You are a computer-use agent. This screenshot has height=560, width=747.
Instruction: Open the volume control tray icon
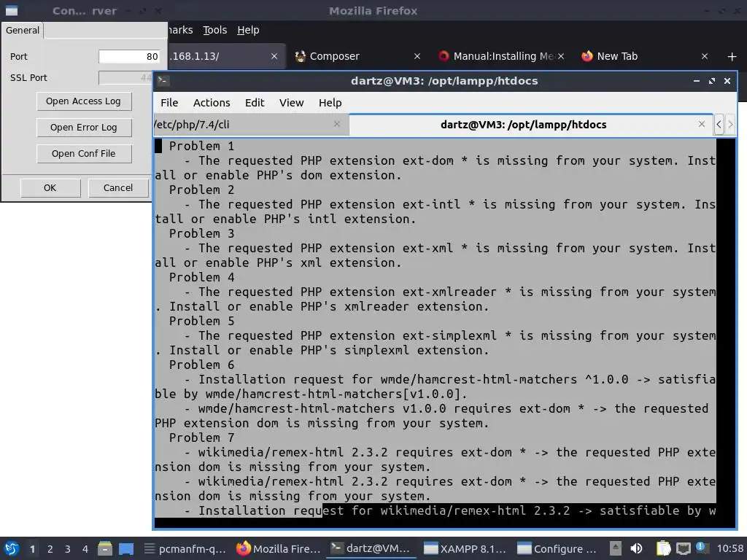[636, 548]
